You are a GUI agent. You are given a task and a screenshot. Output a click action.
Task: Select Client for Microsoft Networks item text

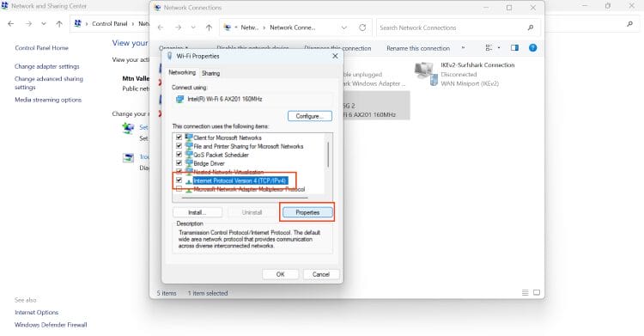click(x=228, y=137)
